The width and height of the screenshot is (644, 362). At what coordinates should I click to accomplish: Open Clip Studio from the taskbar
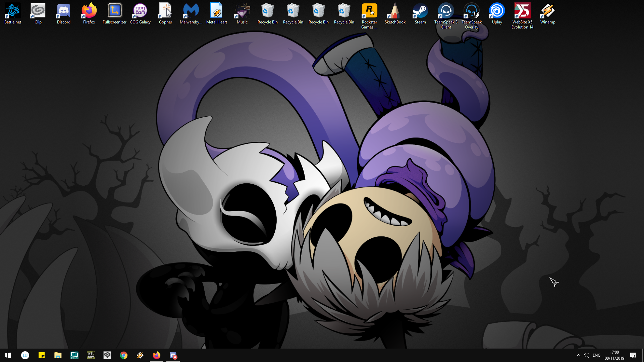[107, 355]
